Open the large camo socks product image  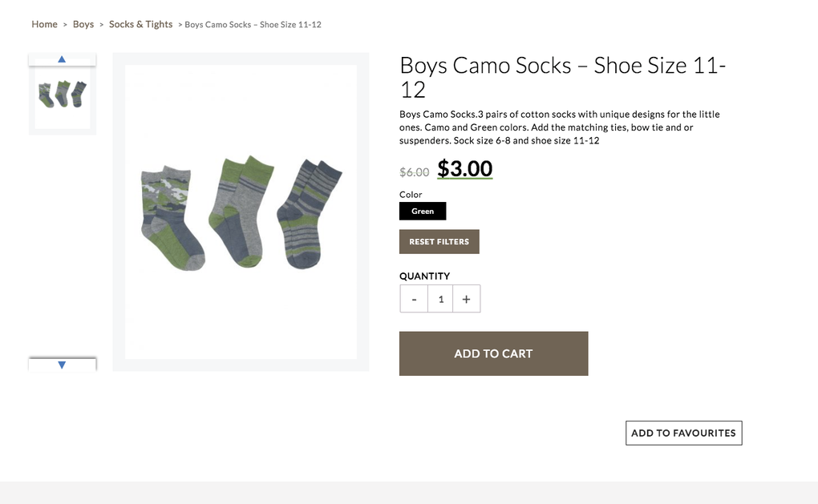point(241,212)
